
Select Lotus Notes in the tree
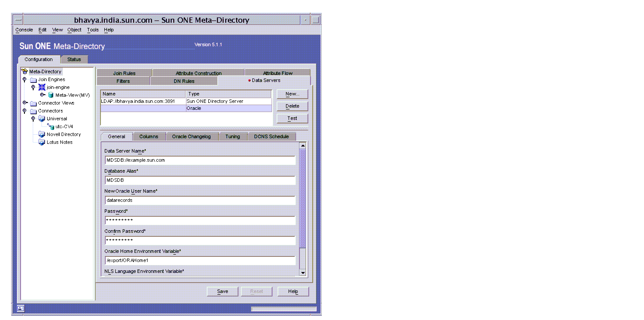pyautogui.click(x=60, y=143)
